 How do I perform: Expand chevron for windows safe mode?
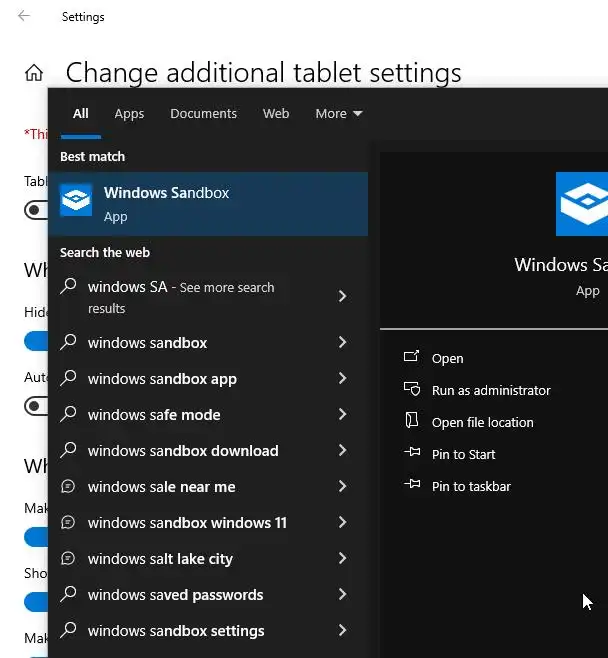click(x=342, y=415)
